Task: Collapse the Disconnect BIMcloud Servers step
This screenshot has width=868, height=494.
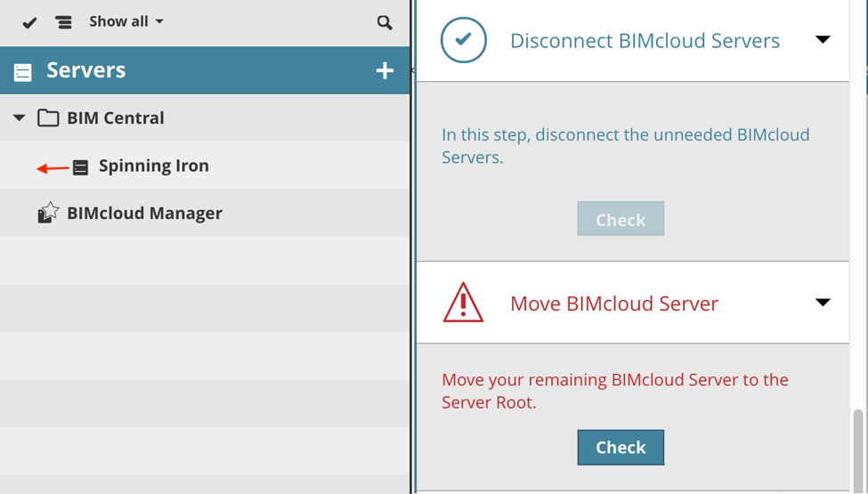Action: click(823, 40)
